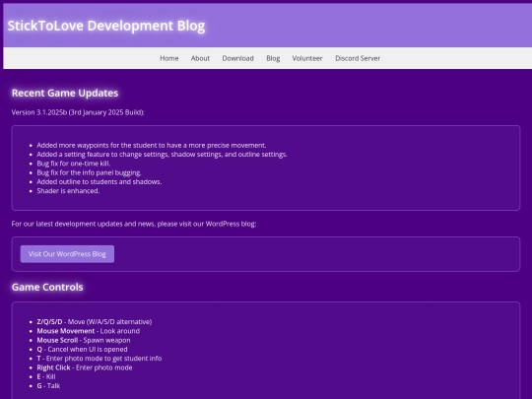
Task: Visit the Discord Server link
Action: pos(358,58)
